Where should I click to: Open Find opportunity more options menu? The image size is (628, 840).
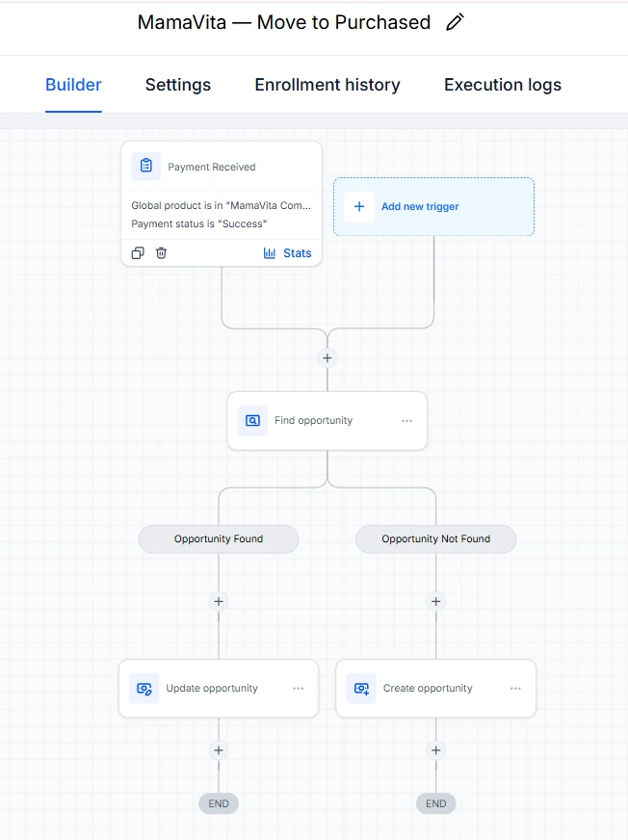coord(407,421)
